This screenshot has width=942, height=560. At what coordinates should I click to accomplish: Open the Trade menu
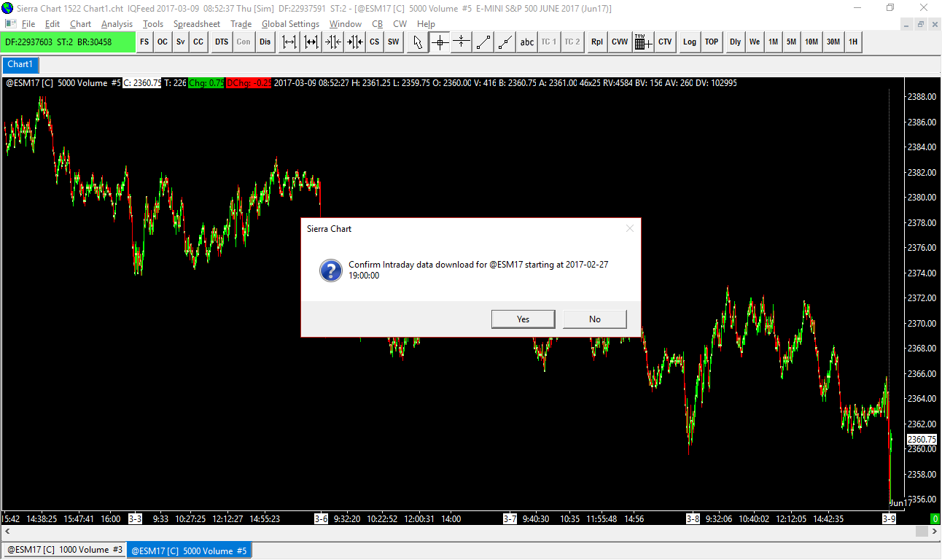241,24
